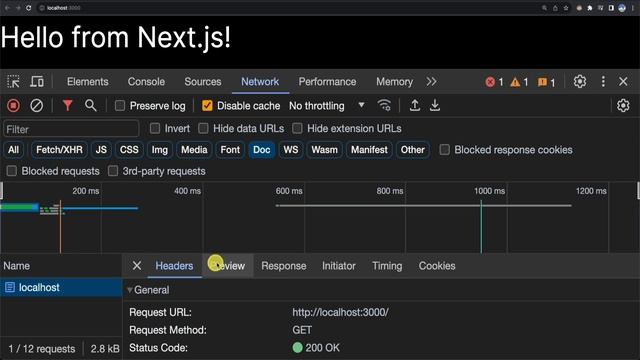This screenshot has width=640, height=360.
Task: Bookmark page with star icon
Action: click(566, 8)
